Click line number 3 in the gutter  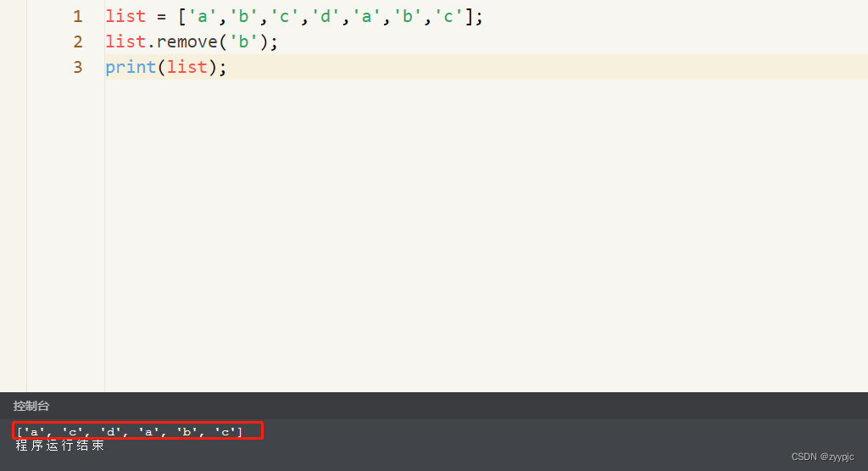(78, 68)
